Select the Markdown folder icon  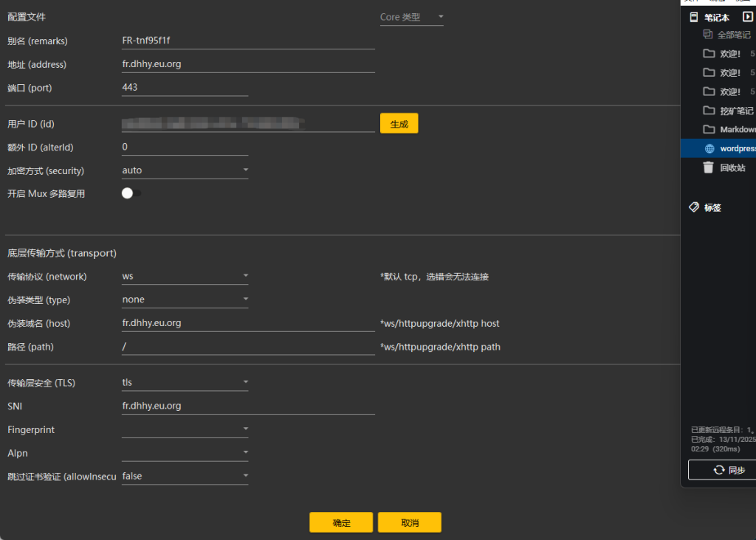[x=709, y=130]
